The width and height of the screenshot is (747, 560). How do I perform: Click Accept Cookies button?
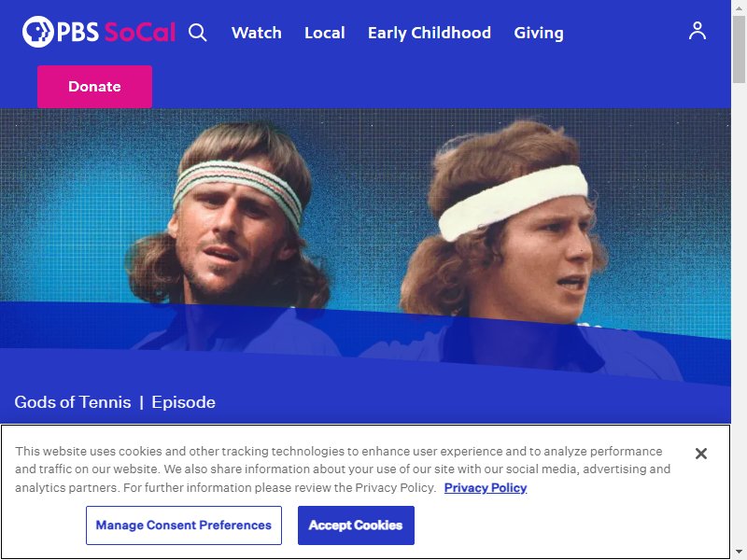coord(356,525)
